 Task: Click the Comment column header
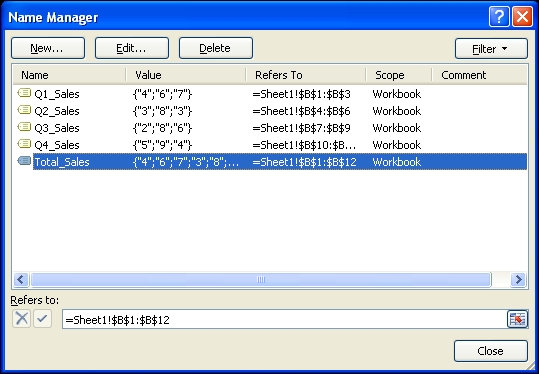[479, 75]
